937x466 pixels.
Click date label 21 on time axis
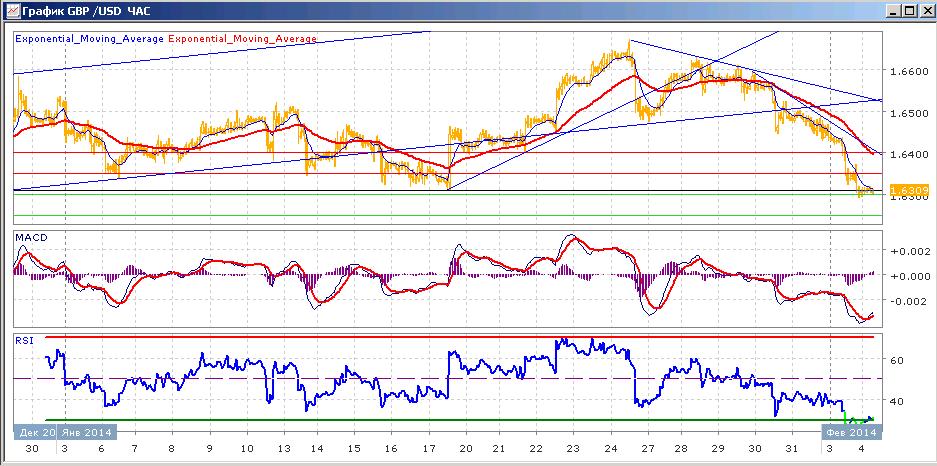pos(498,449)
